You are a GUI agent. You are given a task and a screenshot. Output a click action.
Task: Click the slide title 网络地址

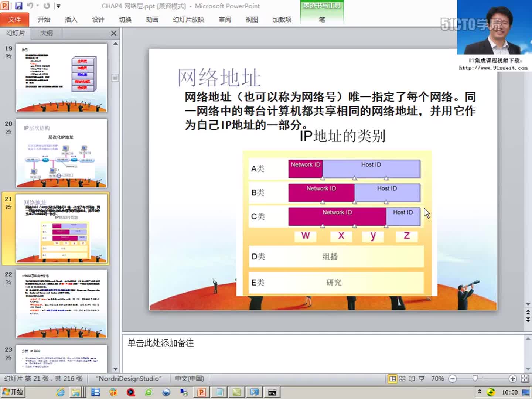click(x=219, y=78)
